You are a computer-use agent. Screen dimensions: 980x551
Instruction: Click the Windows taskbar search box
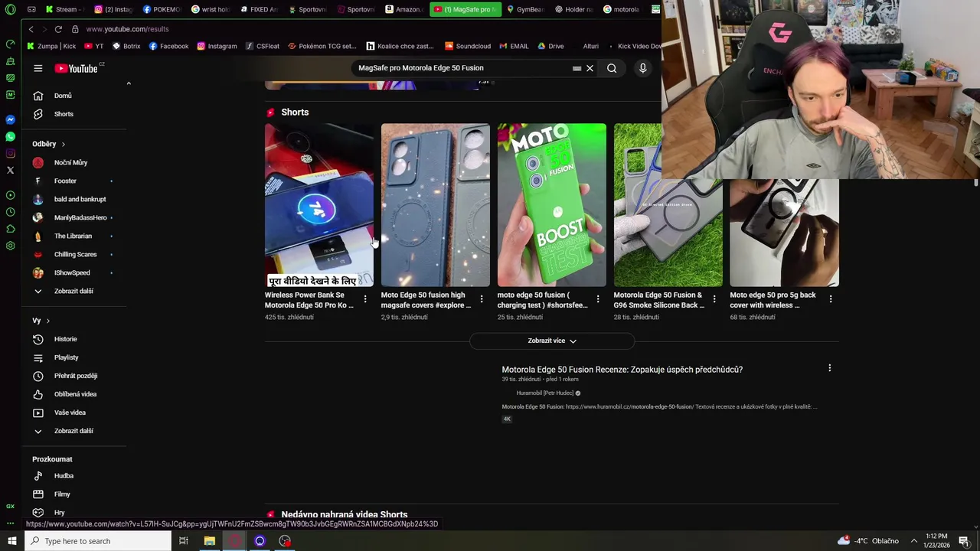pos(97,541)
